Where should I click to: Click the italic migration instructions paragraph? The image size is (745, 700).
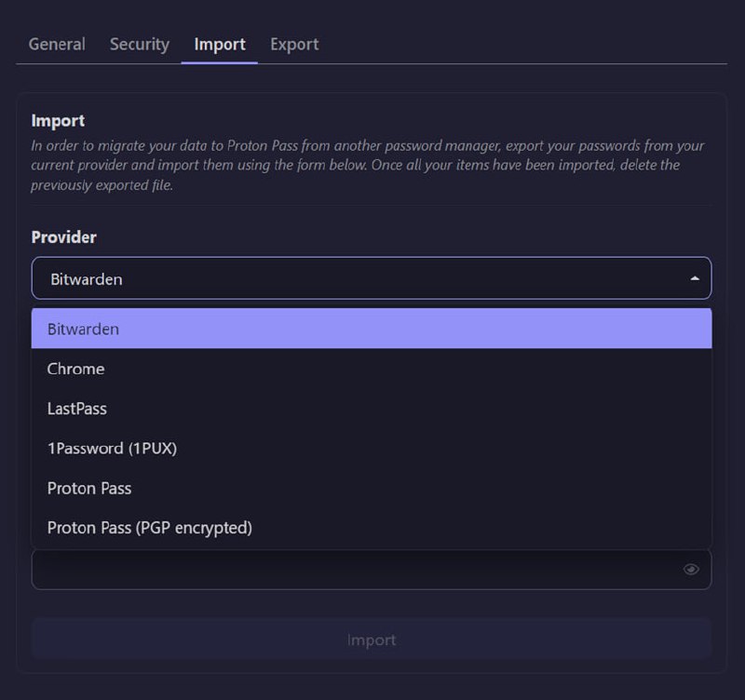(368, 165)
